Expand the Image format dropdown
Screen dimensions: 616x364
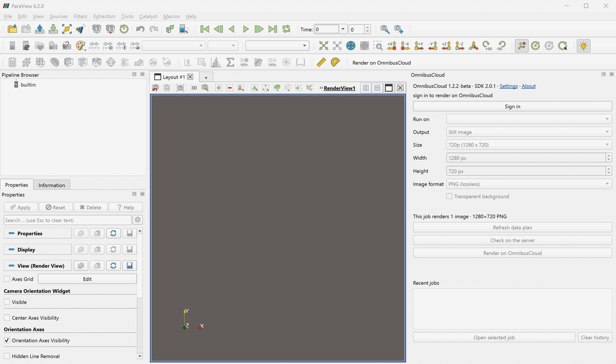529,184
